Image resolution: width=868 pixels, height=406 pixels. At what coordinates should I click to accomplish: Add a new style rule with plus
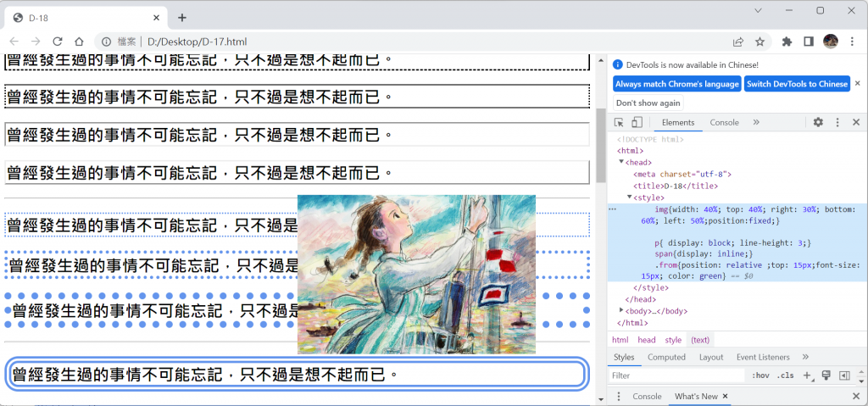tap(807, 375)
